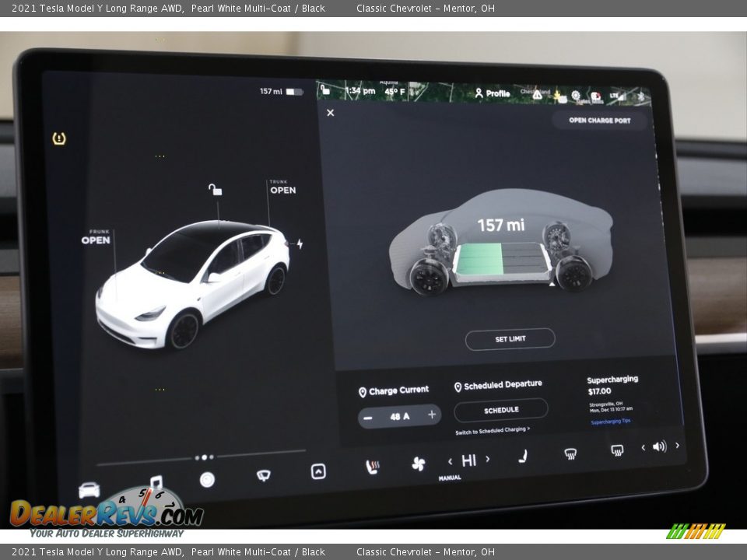Image resolution: width=747 pixels, height=560 pixels.
Task: Open the Supercharging Tips link
Action: point(610,422)
